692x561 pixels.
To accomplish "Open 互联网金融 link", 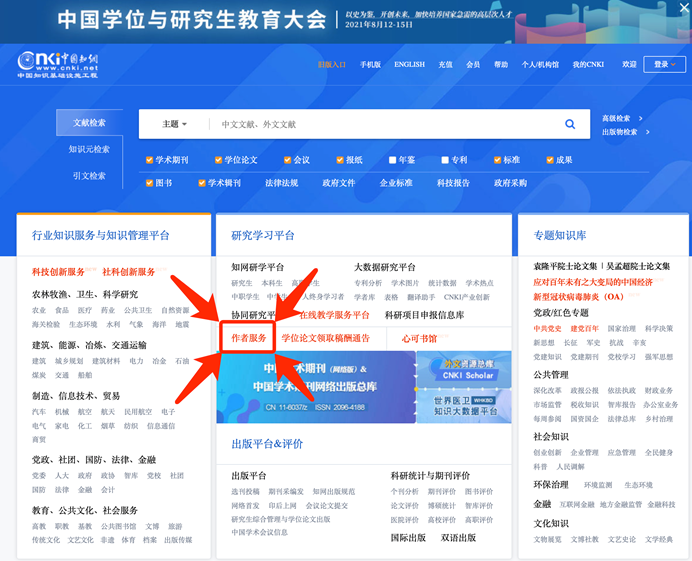I will click(x=577, y=504).
